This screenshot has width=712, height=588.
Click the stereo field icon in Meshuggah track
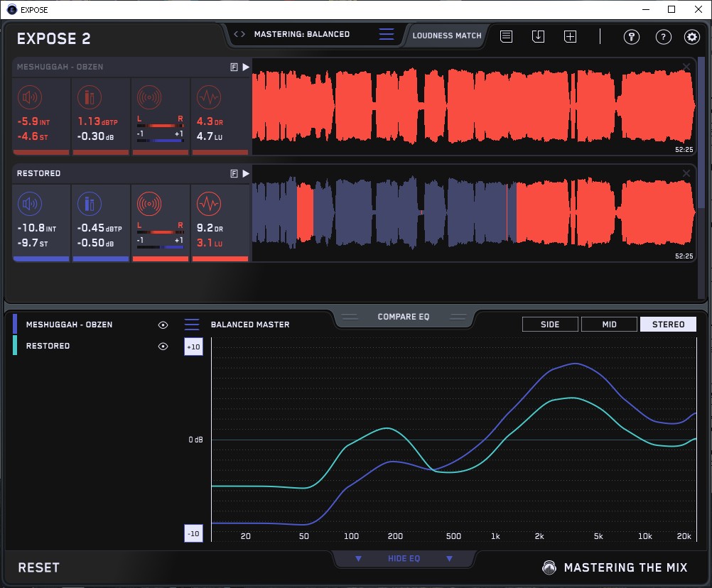point(149,97)
